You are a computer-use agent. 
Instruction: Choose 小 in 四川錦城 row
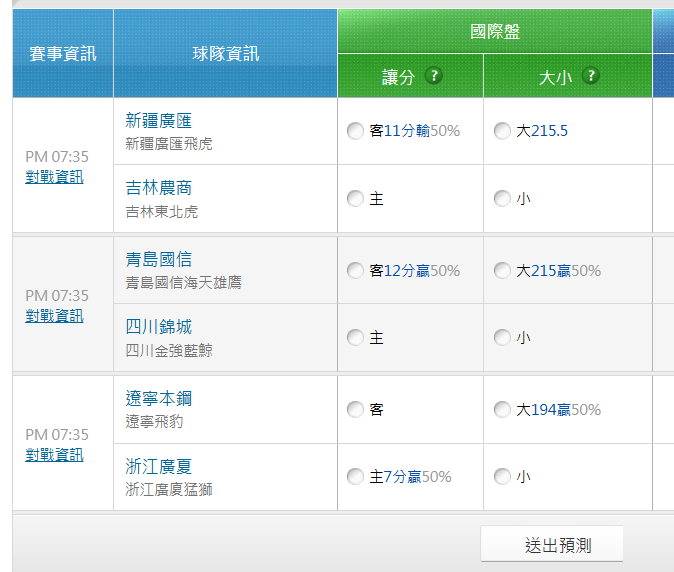502,338
